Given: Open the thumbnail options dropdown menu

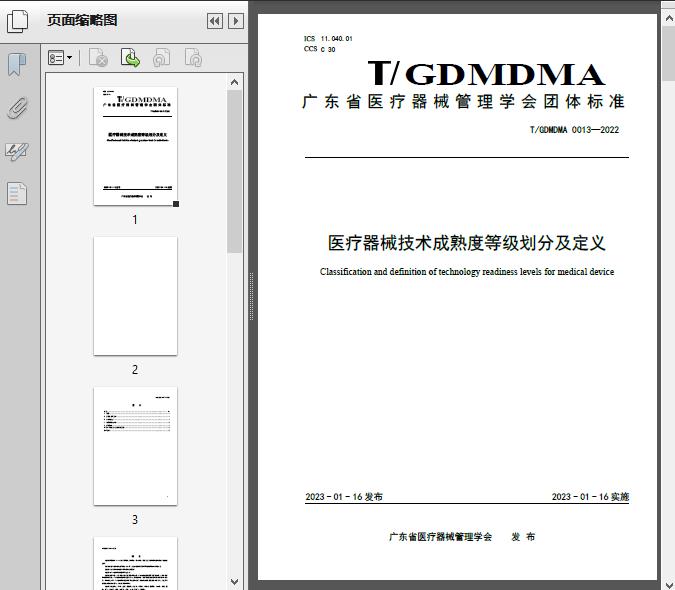Looking at the screenshot, I should [x=60, y=58].
